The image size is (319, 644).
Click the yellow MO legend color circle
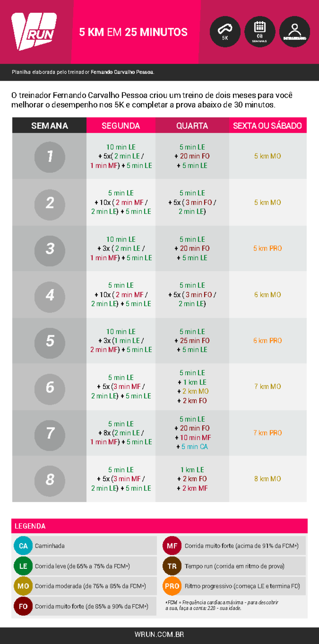pyautogui.click(x=23, y=586)
